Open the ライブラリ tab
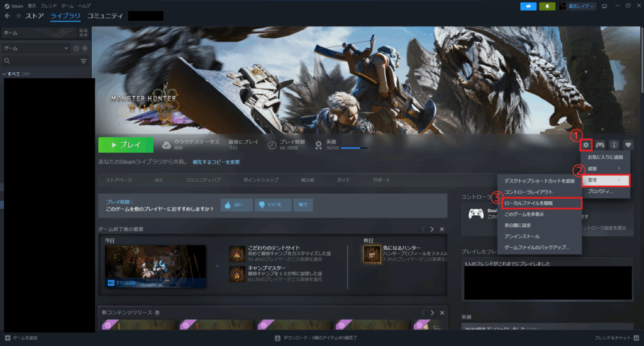The image size is (644, 346). pos(65,16)
